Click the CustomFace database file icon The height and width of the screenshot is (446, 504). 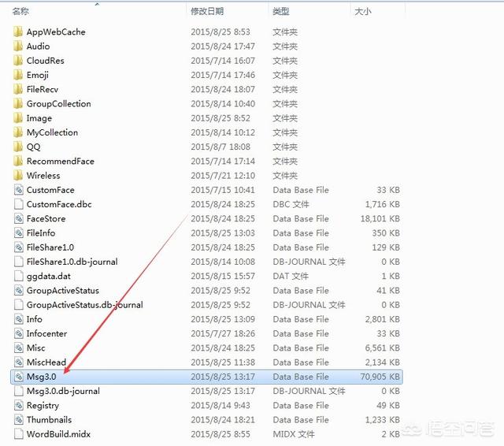point(19,190)
